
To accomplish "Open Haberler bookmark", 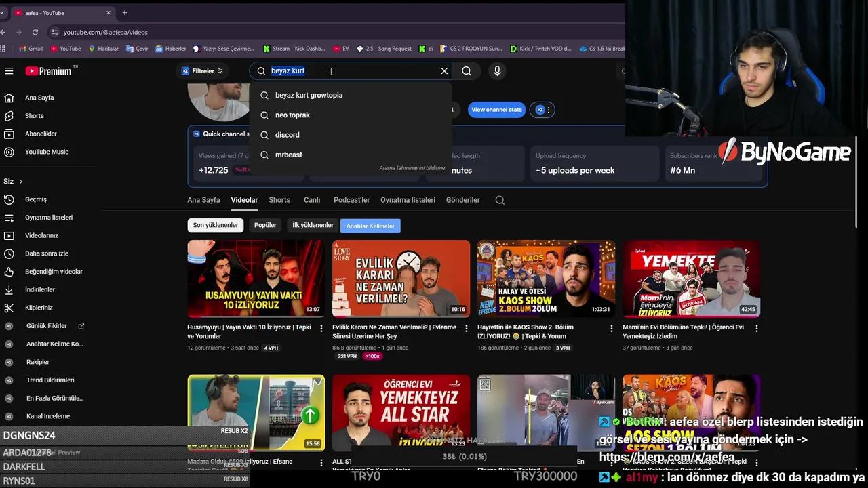I will (x=171, y=49).
